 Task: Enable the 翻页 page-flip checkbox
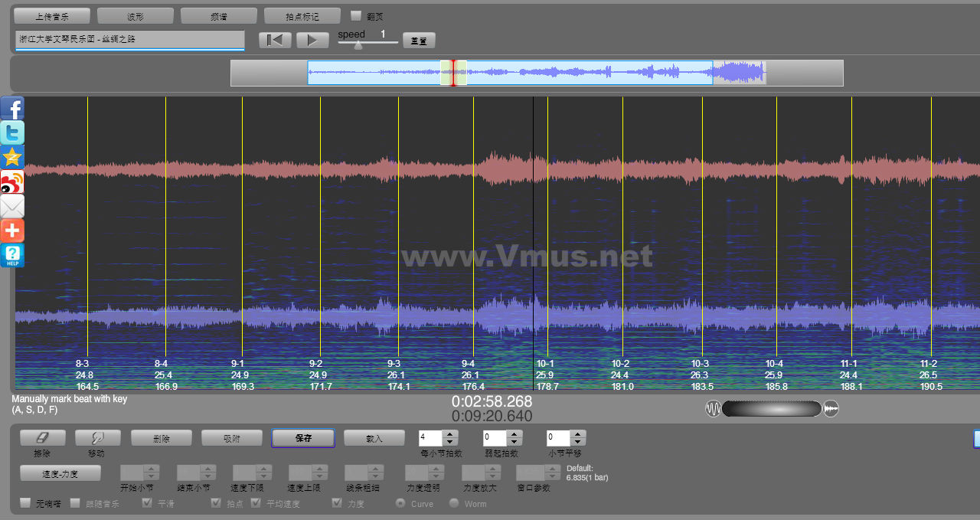[x=356, y=15]
